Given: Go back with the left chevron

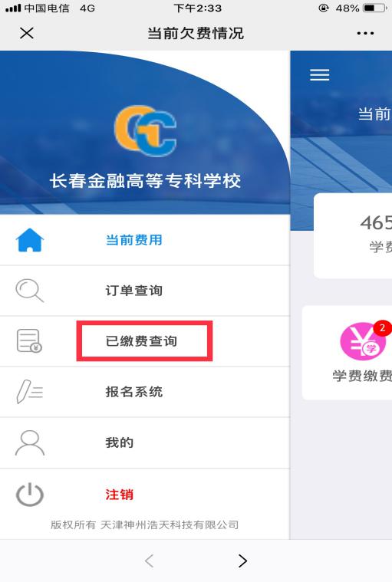Looking at the screenshot, I should click(x=150, y=561).
